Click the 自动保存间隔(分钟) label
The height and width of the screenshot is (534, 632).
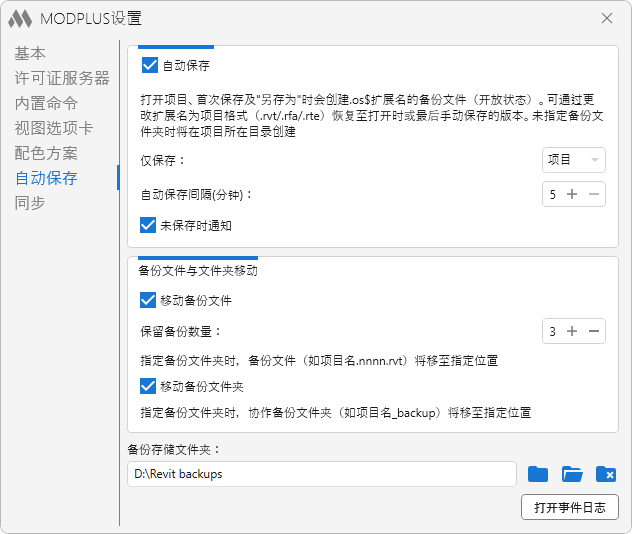click(196, 195)
